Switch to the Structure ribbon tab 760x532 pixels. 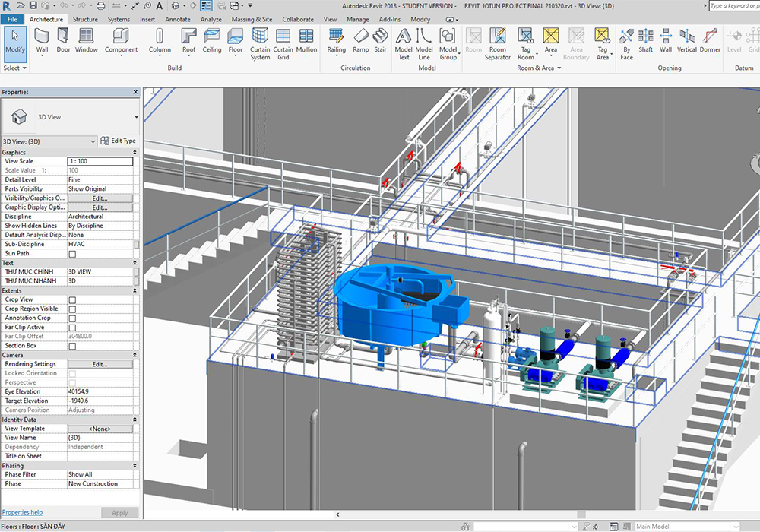tap(85, 19)
